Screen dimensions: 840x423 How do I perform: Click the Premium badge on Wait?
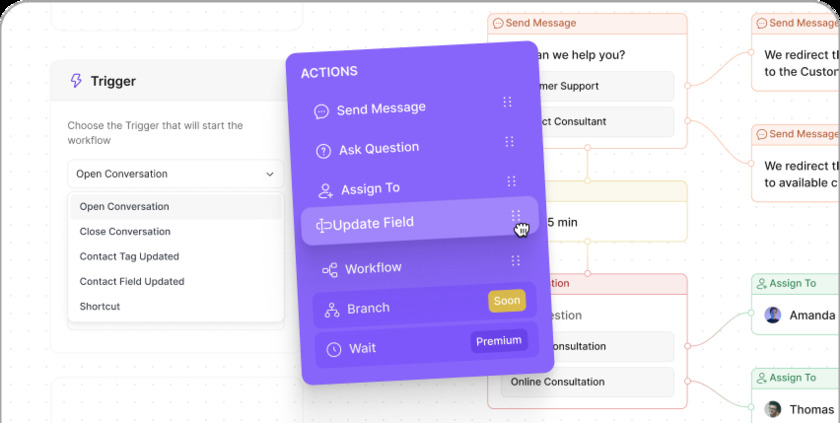coord(499,341)
